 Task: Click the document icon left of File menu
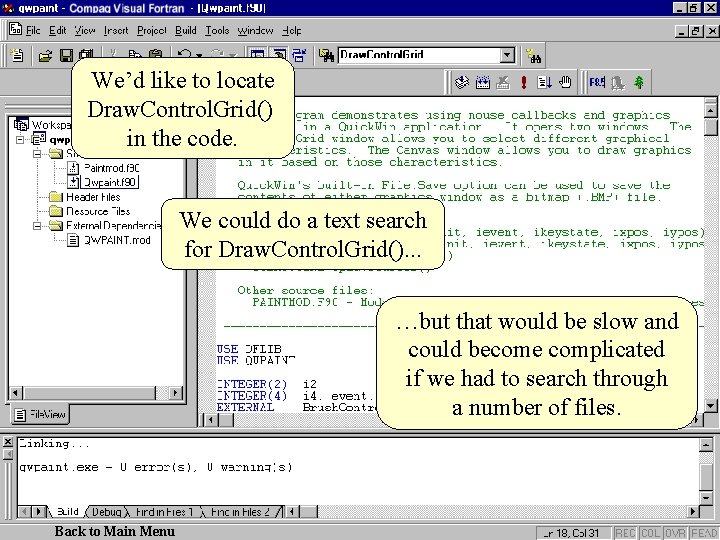point(16,29)
